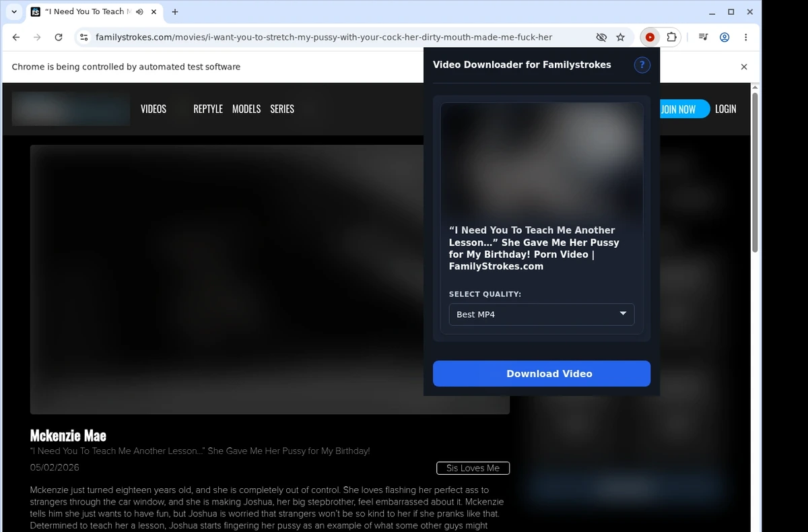Bookmark this page with the star
Image resolution: width=808 pixels, height=532 pixels.
621,37
